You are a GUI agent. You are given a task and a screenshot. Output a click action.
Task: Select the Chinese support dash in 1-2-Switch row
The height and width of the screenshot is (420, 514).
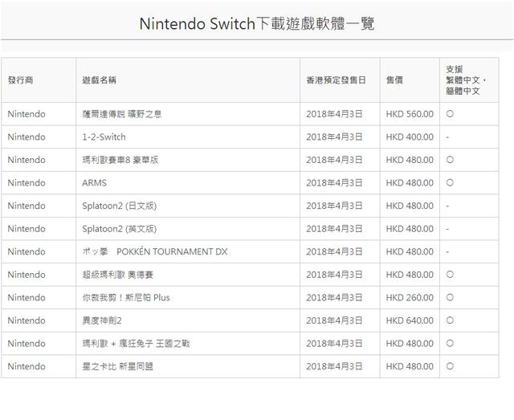pos(447,137)
